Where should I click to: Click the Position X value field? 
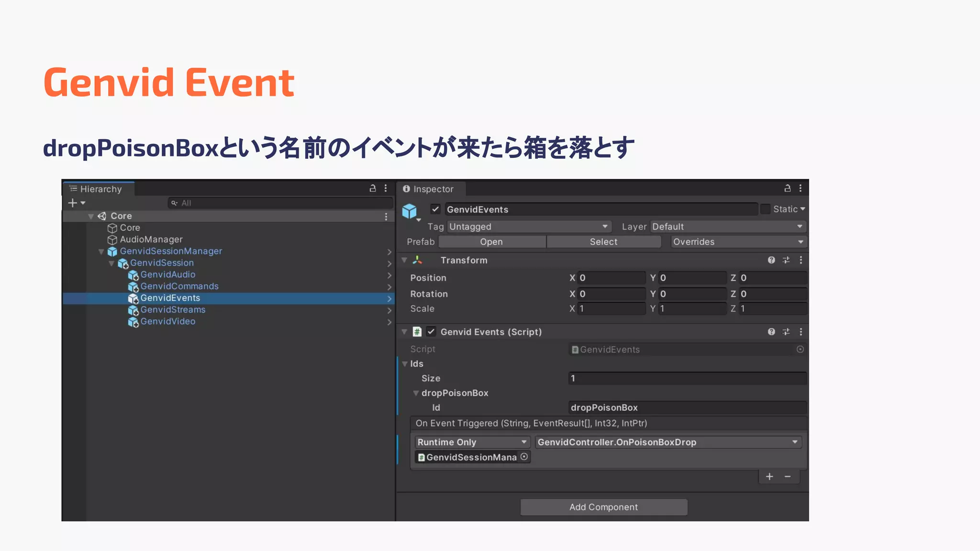point(612,278)
